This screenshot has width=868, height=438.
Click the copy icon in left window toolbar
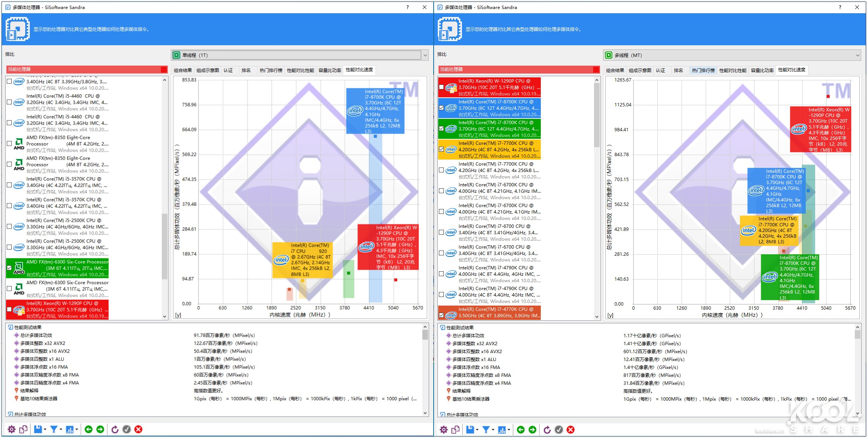coord(23,429)
